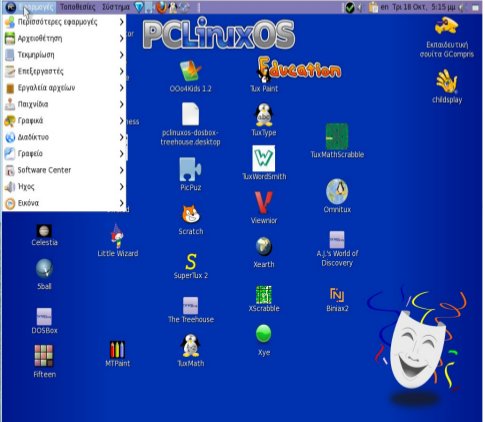Open the Xearth globe icon
The height and width of the screenshot is (422, 485).
click(264, 247)
